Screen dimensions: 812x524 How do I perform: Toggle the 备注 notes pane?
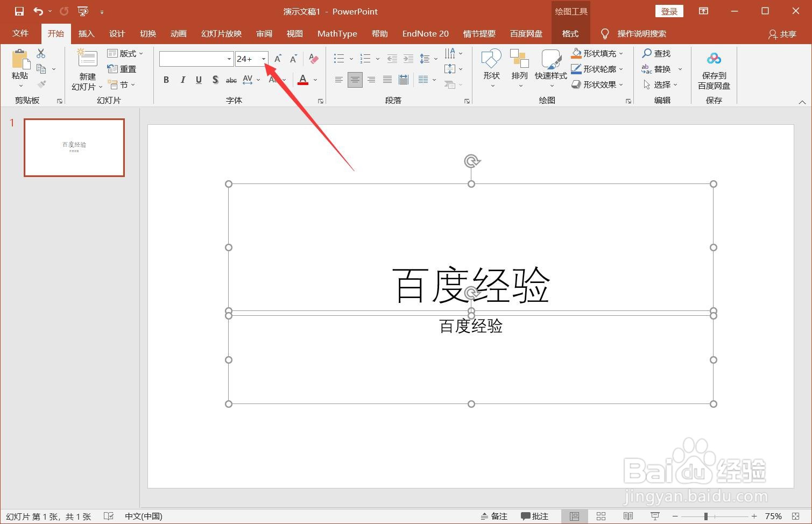(x=494, y=516)
